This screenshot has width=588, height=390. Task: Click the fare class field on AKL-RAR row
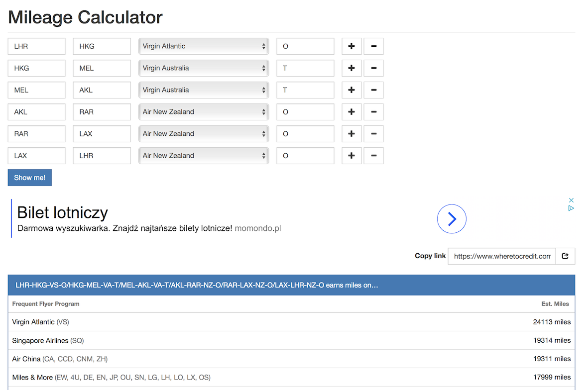[305, 111]
